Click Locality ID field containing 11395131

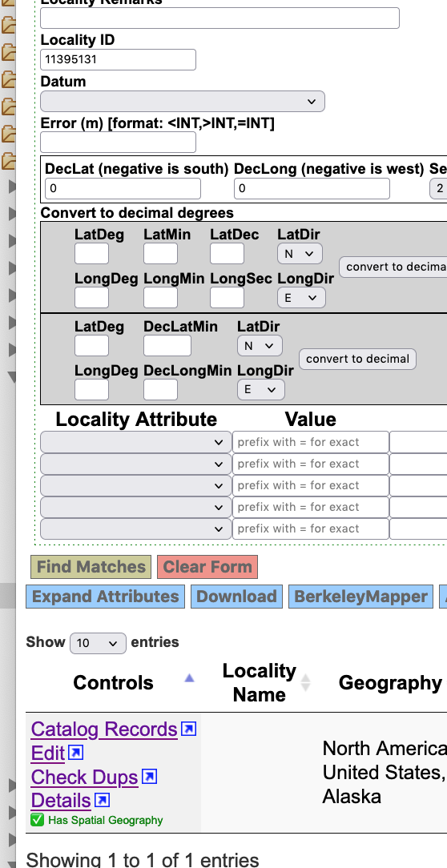coord(118,60)
